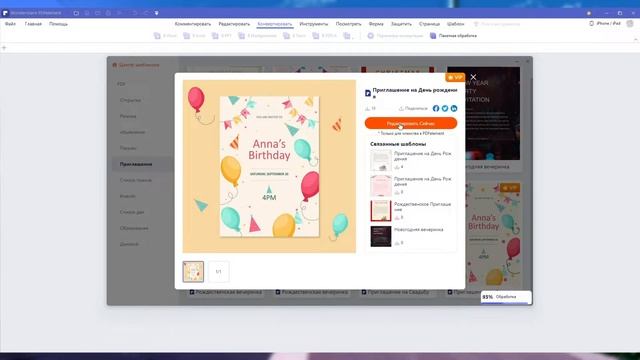Open the Рождественское Приглашение related template
The height and width of the screenshot is (360, 640).
point(412,211)
